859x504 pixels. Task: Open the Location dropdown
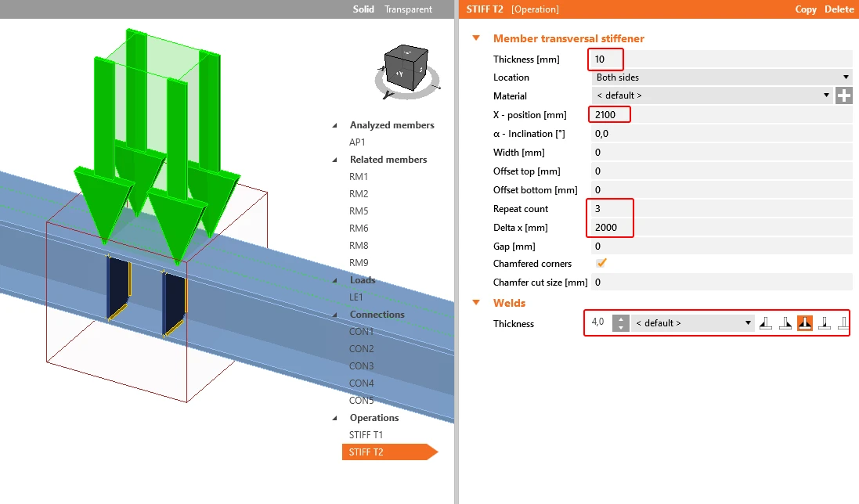721,77
